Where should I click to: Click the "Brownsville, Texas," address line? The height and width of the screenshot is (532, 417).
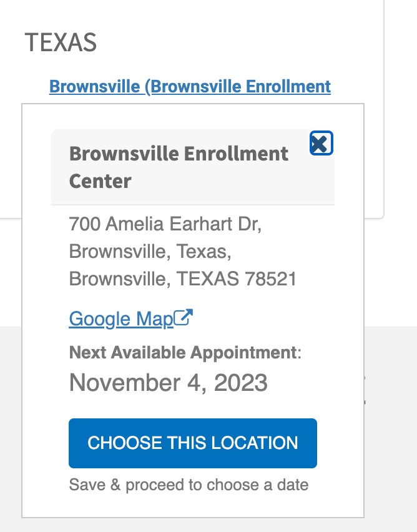point(150,251)
